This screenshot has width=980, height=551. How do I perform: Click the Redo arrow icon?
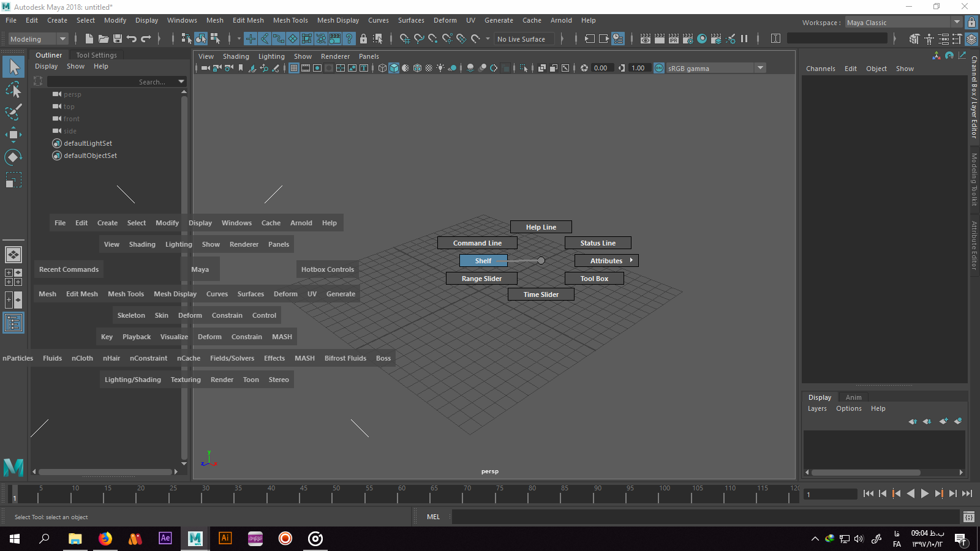[146, 39]
